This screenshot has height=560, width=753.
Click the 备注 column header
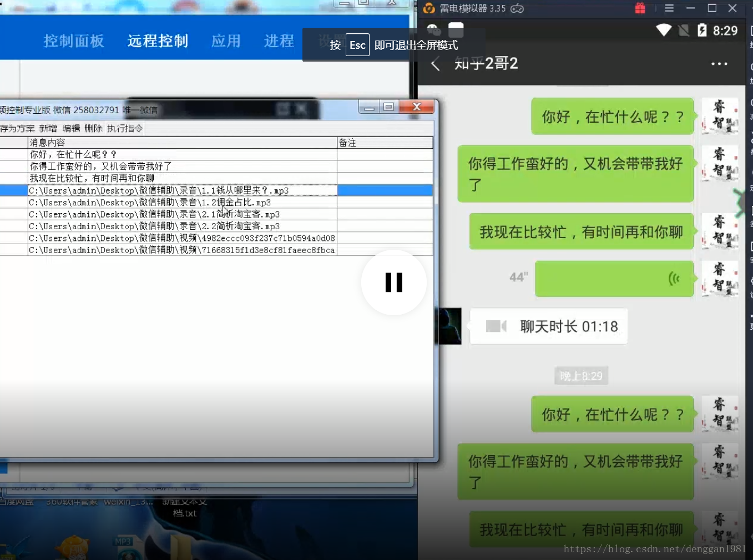[x=385, y=143]
